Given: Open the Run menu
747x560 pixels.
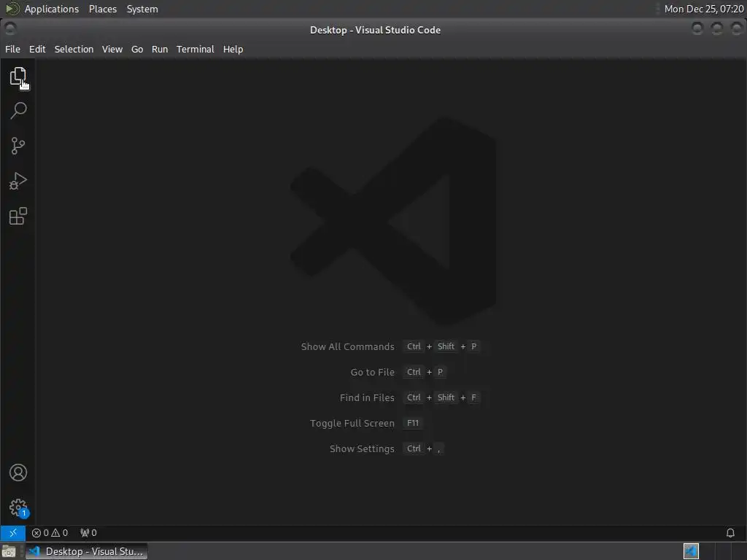Looking at the screenshot, I should point(160,49).
